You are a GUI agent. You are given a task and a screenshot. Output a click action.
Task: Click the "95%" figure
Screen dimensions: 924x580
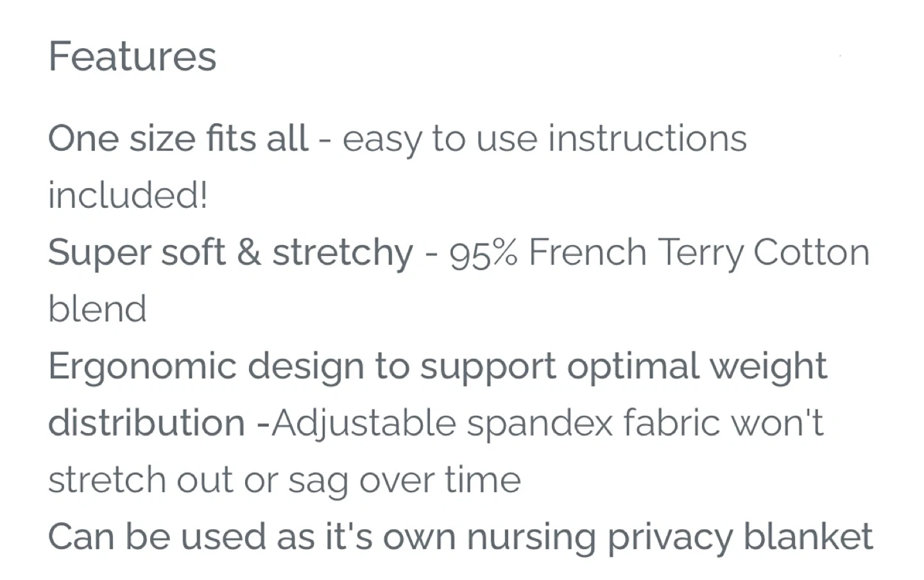pyautogui.click(x=483, y=253)
